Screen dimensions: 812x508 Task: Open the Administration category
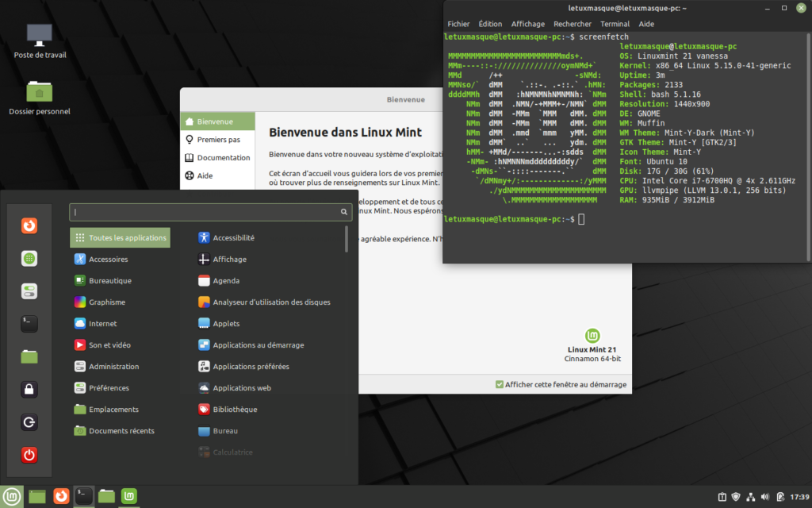107,367
